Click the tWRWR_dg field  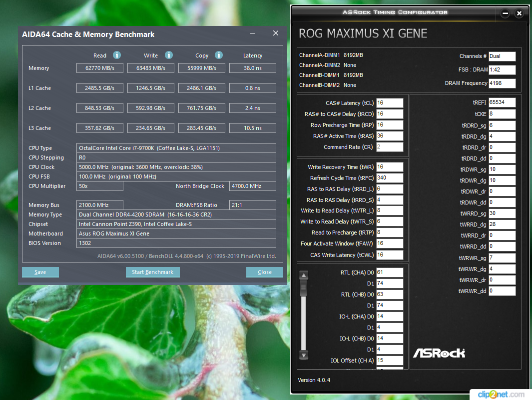pos(502,269)
